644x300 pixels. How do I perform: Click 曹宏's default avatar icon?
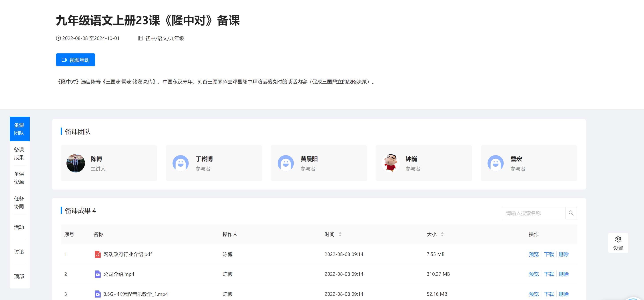[496, 163]
